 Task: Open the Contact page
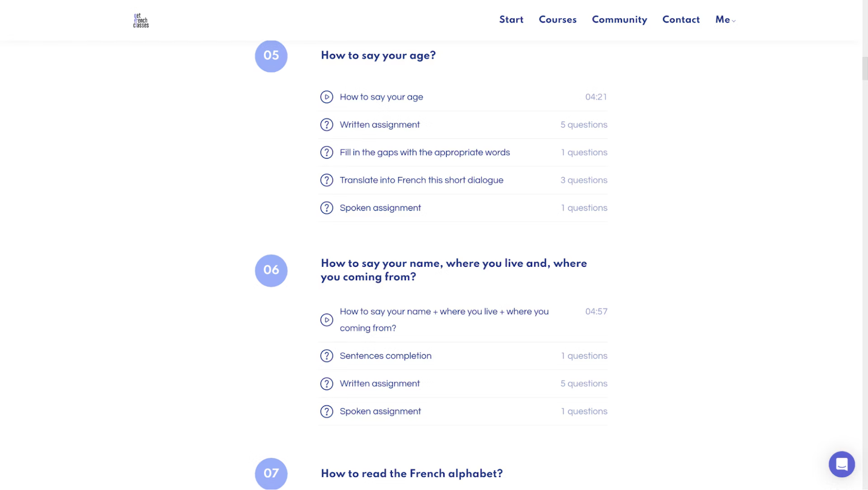tap(681, 19)
